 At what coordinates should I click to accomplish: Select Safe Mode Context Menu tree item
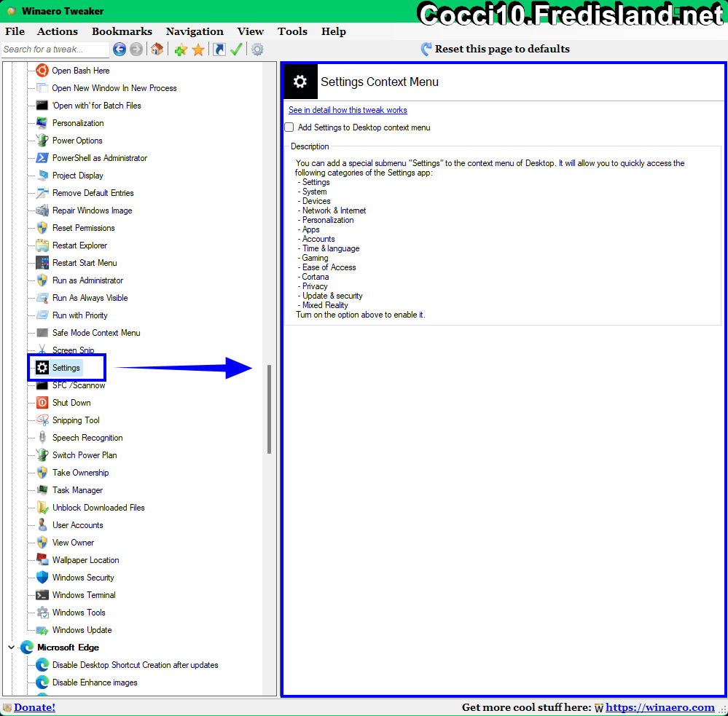[96, 333]
